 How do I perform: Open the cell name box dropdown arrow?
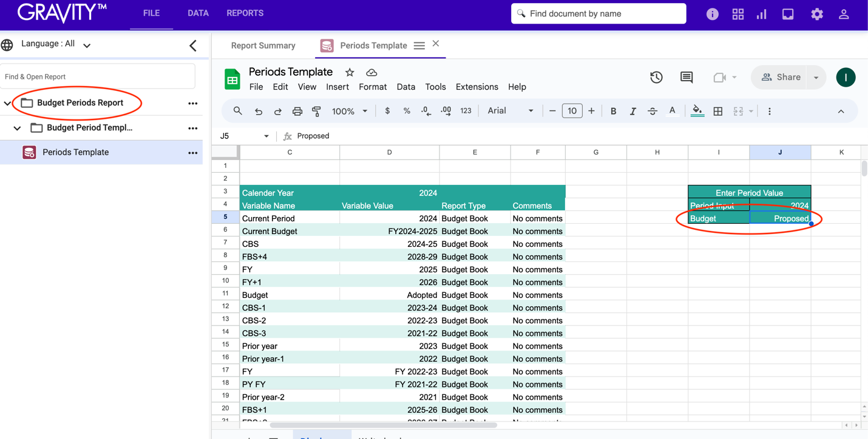tap(266, 136)
